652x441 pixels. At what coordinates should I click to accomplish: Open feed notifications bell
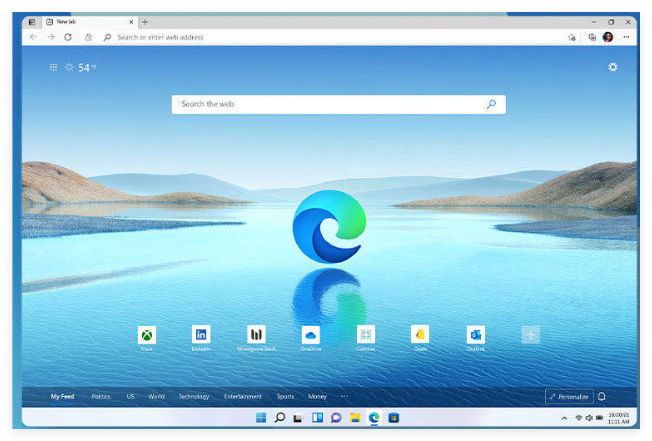[x=602, y=397]
